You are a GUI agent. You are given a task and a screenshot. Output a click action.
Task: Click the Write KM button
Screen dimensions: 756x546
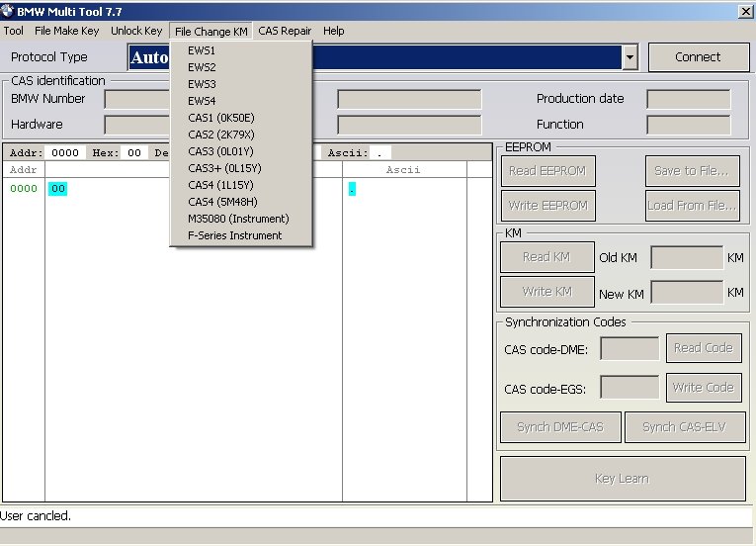coord(546,292)
